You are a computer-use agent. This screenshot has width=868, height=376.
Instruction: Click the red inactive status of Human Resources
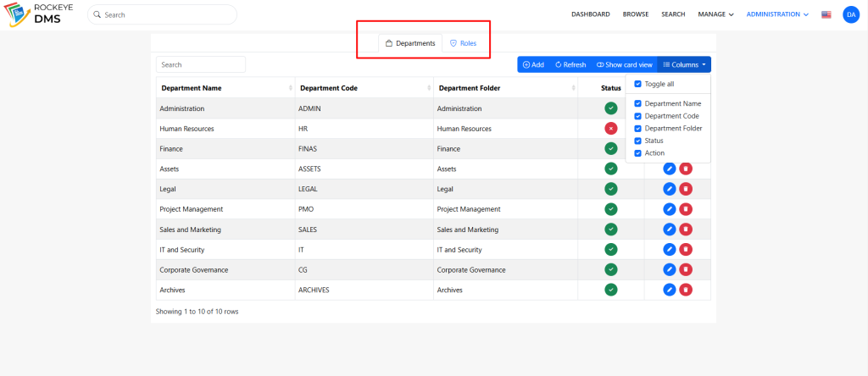click(x=611, y=128)
